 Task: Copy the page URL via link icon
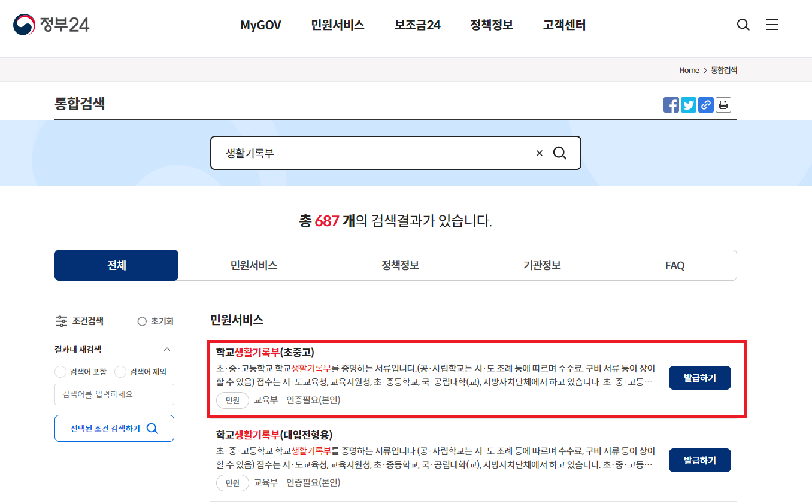tap(706, 105)
